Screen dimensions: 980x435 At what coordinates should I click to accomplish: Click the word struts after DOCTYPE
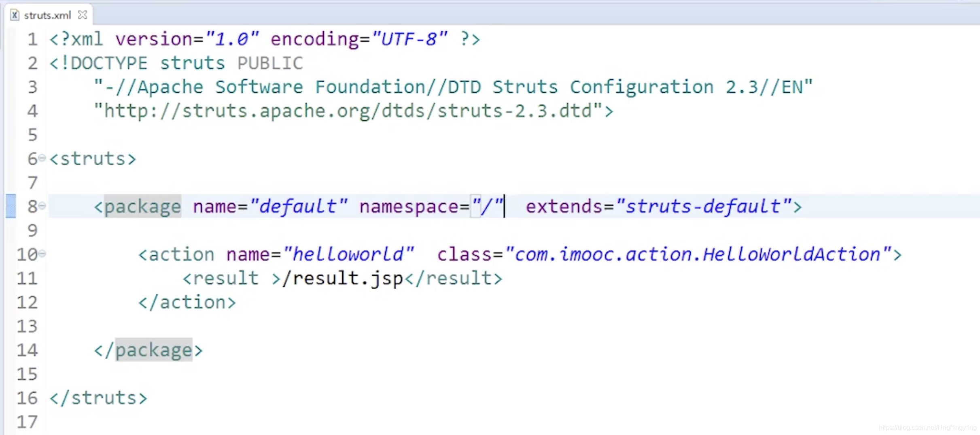click(192, 63)
